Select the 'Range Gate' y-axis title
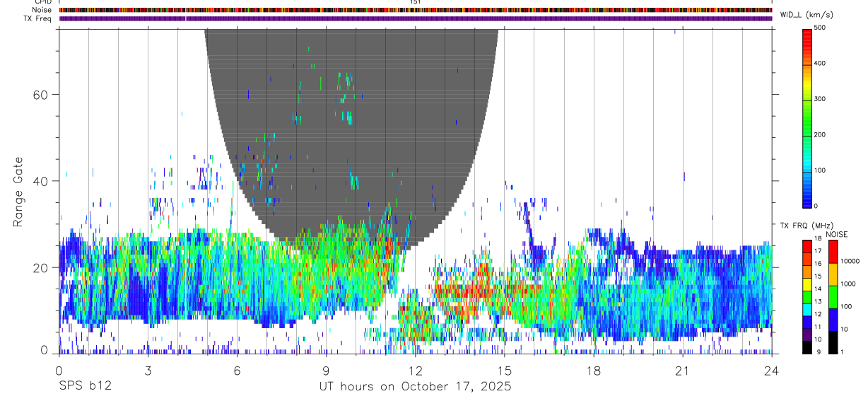The image size is (868, 401). [18, 192]
